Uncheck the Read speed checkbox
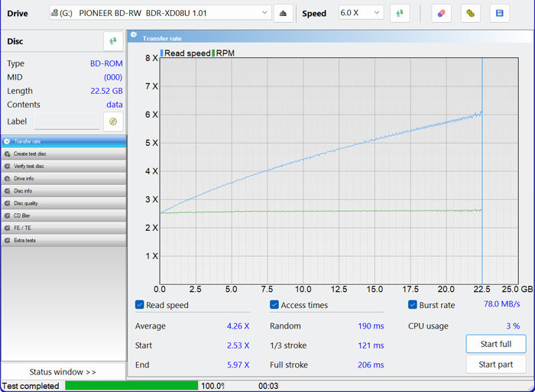Screen dimensions: 535x392 (140, 305)
